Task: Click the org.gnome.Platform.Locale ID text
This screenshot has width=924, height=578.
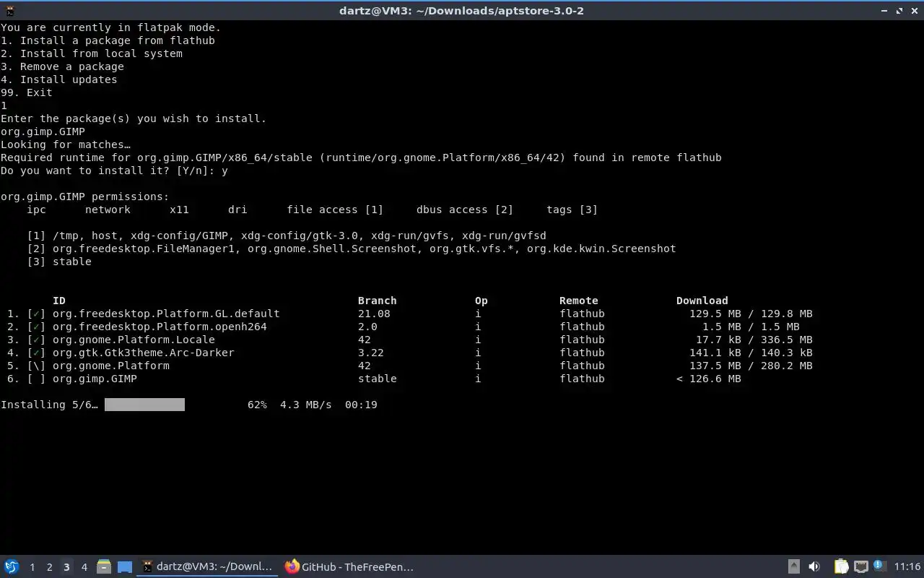Action: [134, 340]
